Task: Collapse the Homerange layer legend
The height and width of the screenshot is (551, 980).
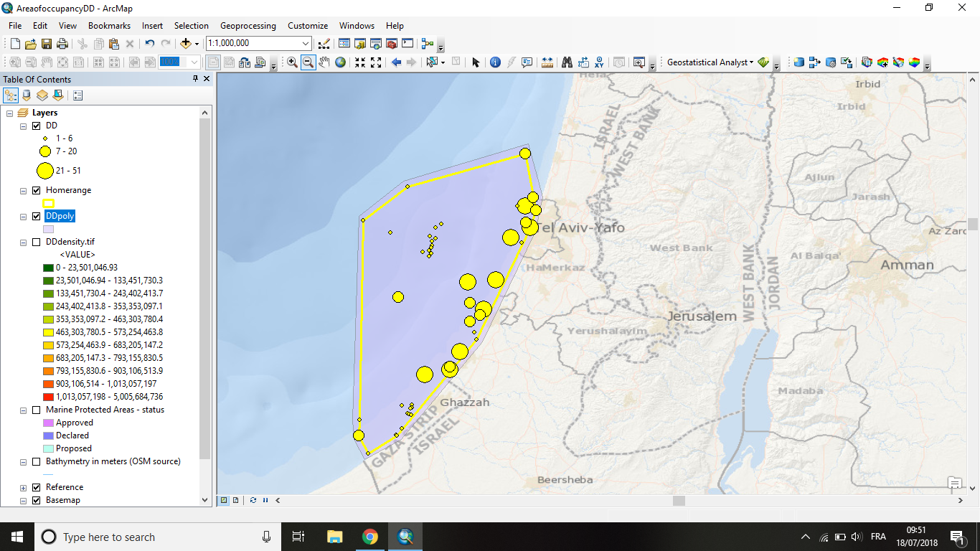Action: coord(24,190)
